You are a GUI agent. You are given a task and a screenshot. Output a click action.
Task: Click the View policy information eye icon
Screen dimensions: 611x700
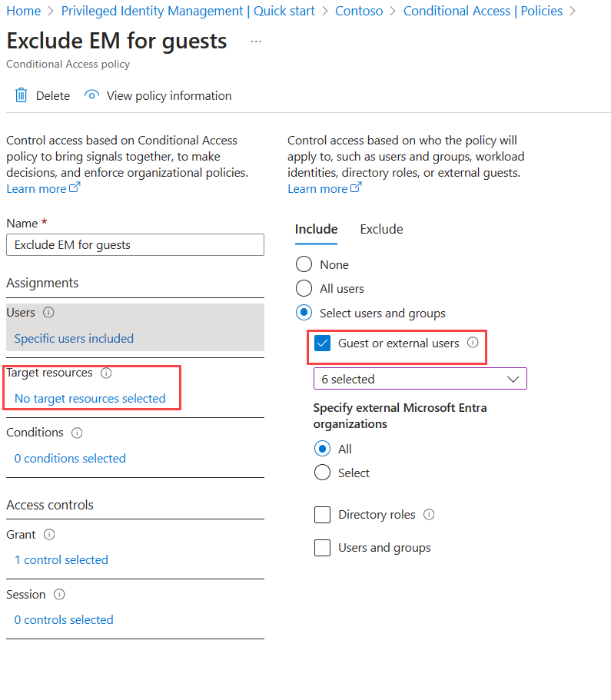click(x=91, y=95)
